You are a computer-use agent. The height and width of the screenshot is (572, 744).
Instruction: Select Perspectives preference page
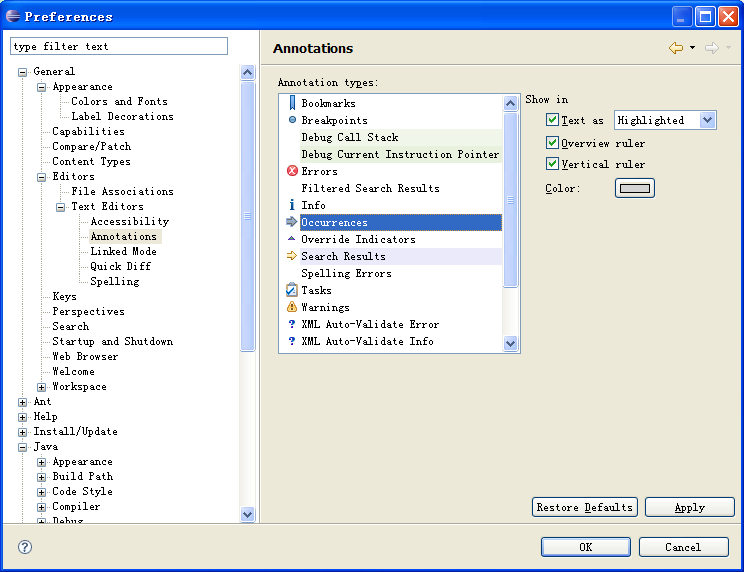88,312
